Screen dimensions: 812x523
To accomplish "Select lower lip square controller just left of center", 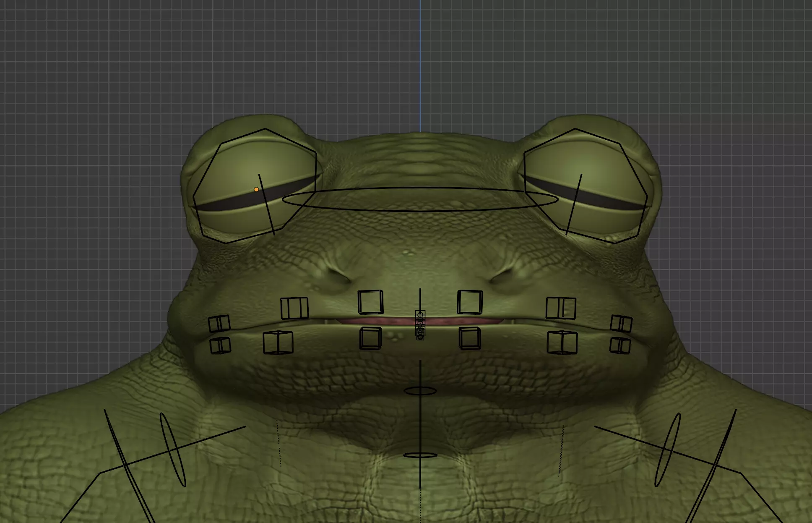I will click(x=371, y=338).
